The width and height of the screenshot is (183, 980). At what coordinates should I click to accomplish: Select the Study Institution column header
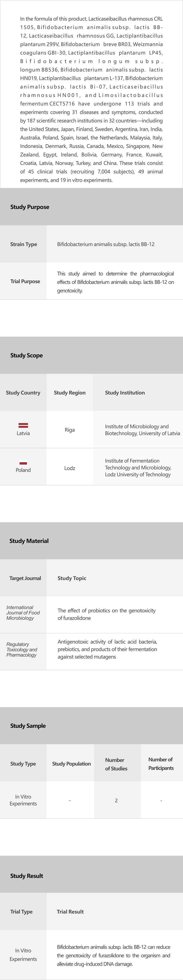[x=125, y=393]
